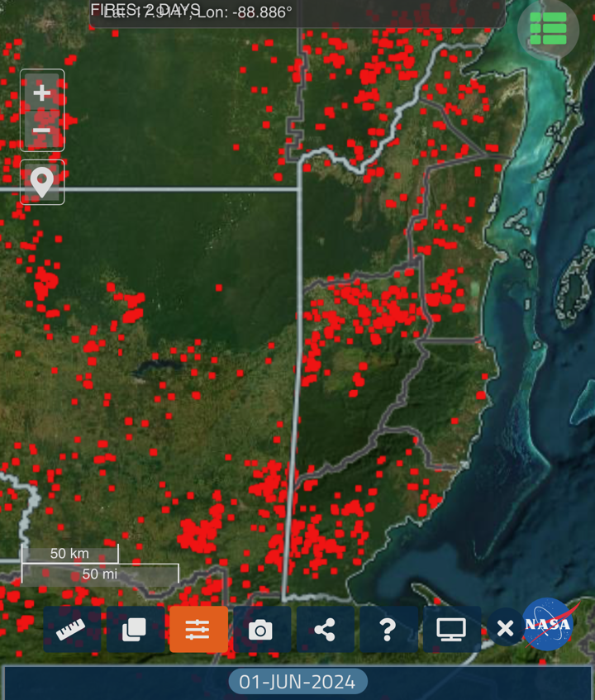Share the current map view

point(325,630)
